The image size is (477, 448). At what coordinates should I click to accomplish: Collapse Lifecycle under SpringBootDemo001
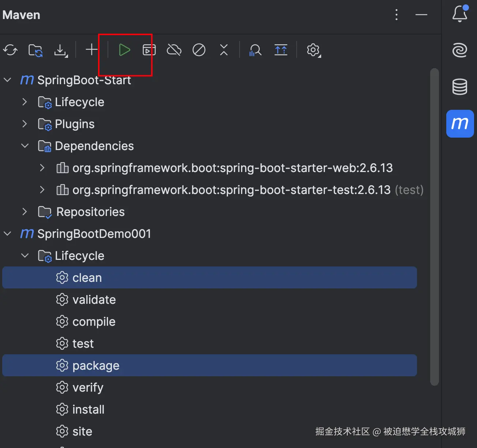coord(25,255)
